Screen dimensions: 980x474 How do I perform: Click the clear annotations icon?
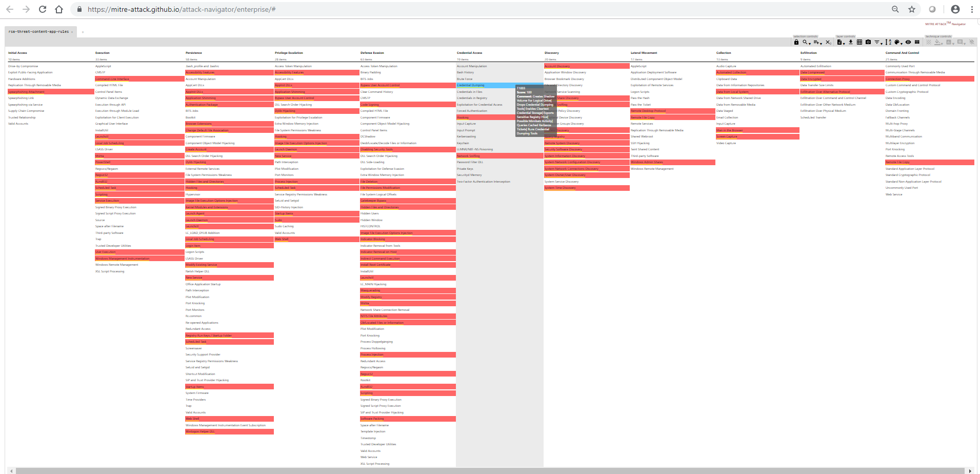pos(971,42)
